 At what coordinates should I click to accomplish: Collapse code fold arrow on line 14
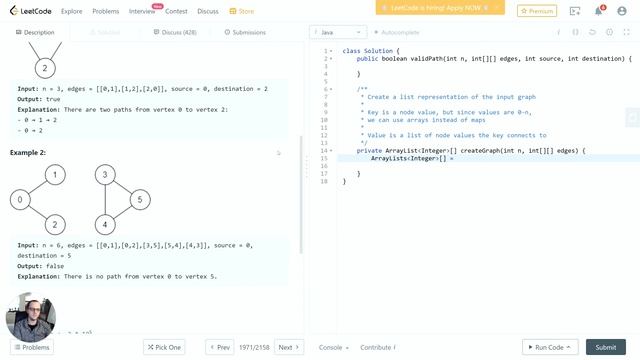(331, 151)
